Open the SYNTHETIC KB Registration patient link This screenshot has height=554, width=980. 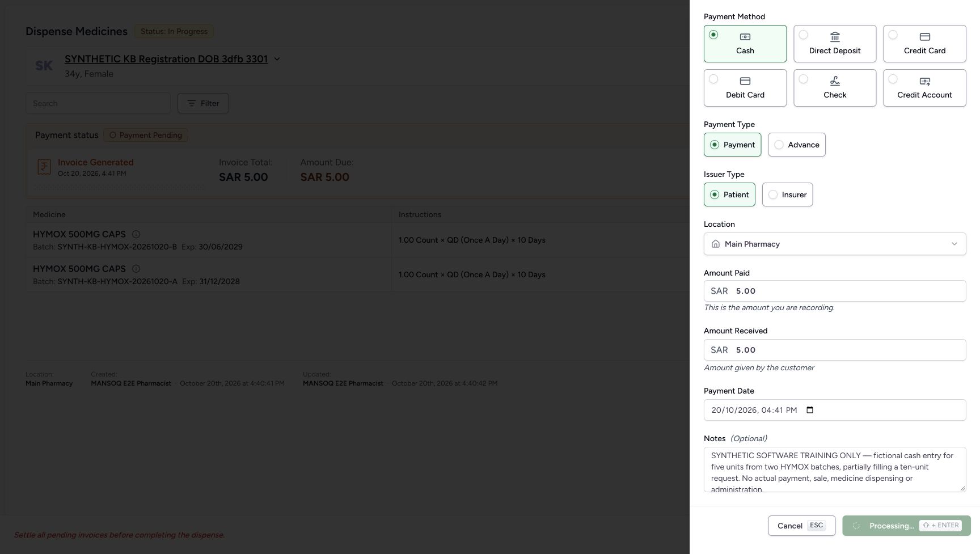[x=166, y=59]
